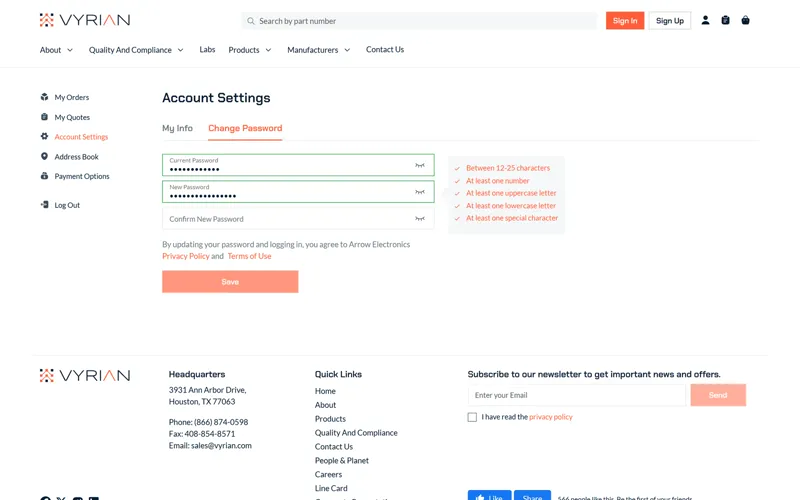This screenshot has width=800, height=500.
Task: Select the Change Password tab
Action: 245,128
